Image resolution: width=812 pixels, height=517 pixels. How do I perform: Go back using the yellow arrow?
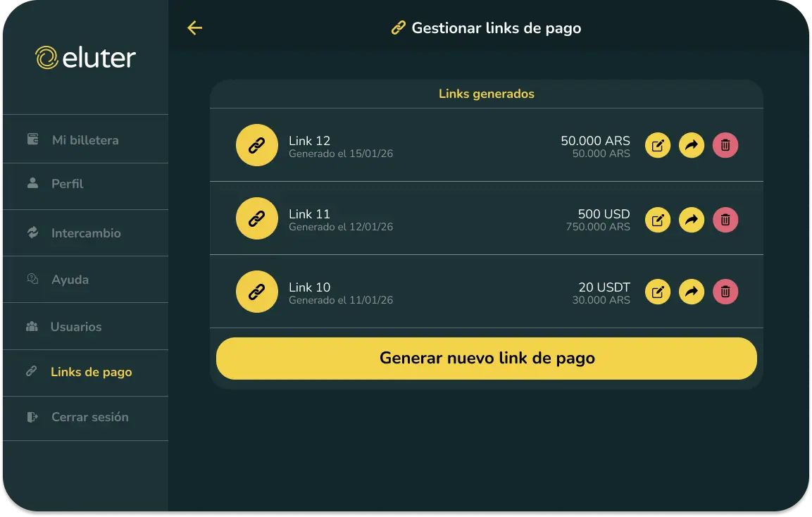[x=194, y=28]
